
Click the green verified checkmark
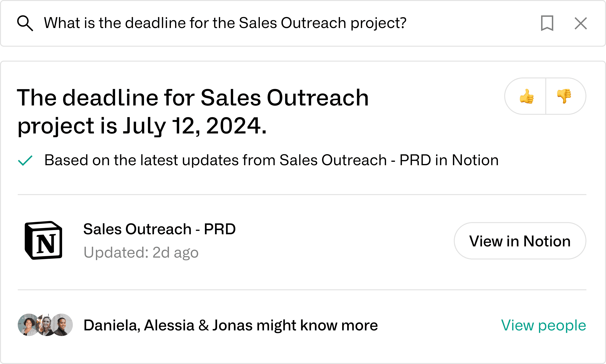click(25, 160)
